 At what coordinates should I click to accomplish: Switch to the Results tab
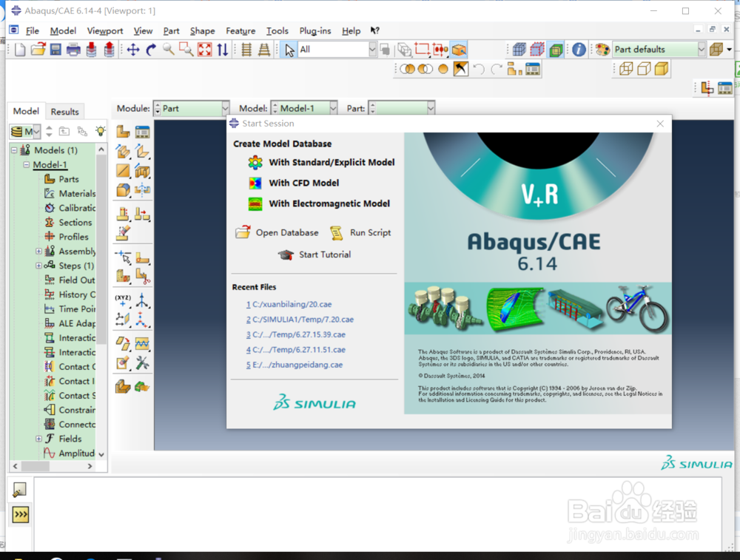[x=64, y=111]
